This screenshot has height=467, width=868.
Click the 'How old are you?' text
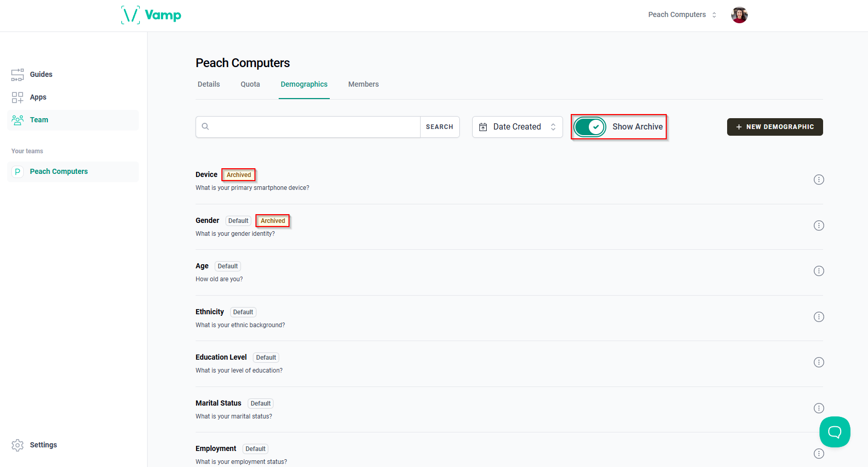(x=219, y=279)
